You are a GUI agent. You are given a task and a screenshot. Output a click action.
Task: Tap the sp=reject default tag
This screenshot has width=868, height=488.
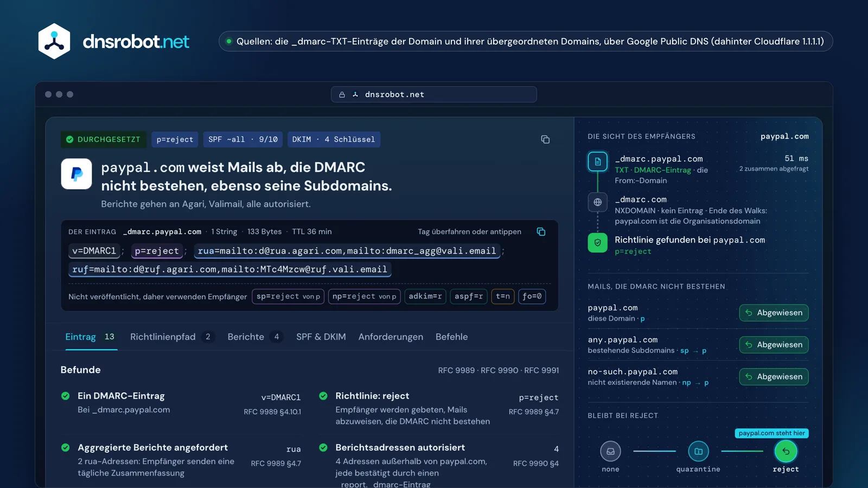[288, 297]
